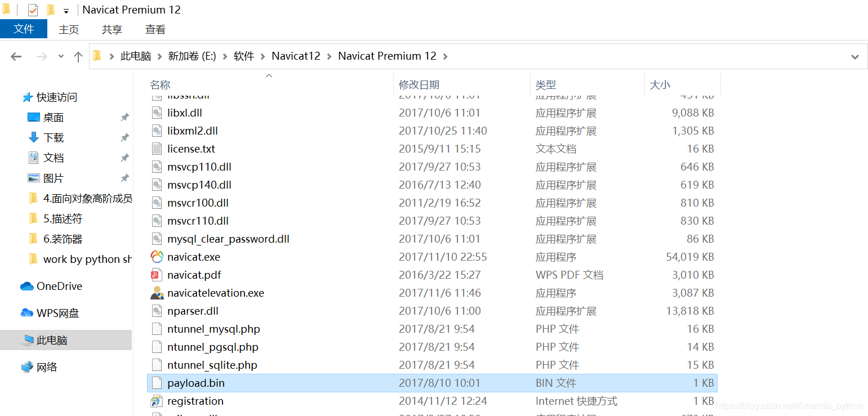Click the ntunnel_sqlite.php file icon

(x=157, y=365)
